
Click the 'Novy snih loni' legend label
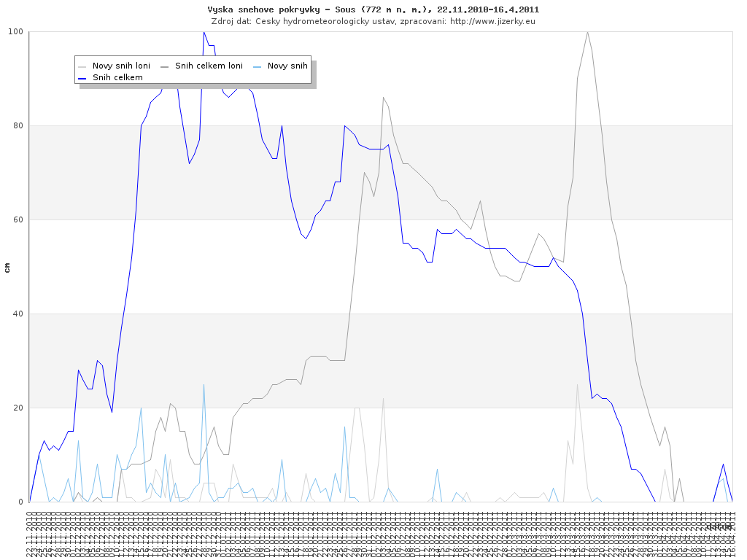(121, 66)
